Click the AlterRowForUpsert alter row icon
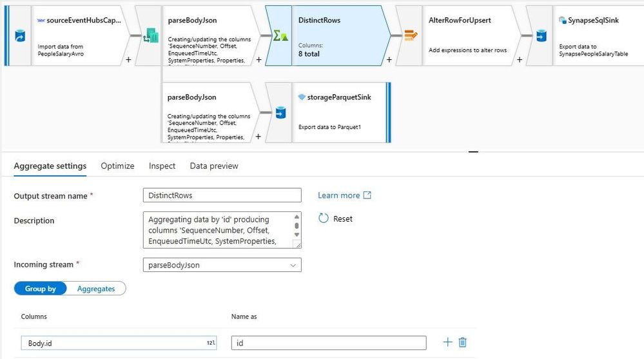This screenshot has height=359, width=644. [410, 35]
